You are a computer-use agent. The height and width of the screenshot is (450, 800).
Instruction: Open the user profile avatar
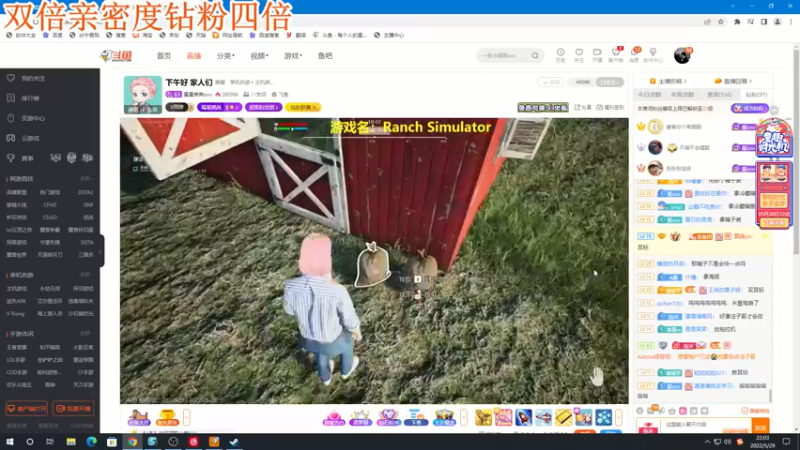[682, 55]
